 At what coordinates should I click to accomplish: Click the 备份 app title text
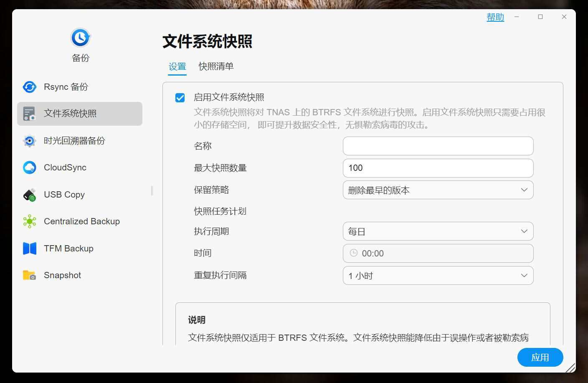(x=81, y=58)
